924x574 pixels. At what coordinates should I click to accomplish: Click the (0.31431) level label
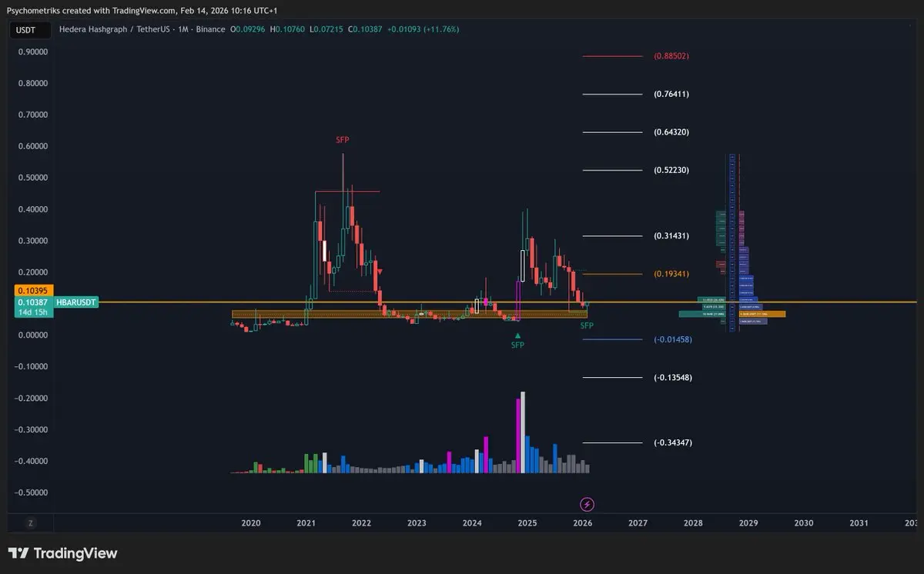click(x=671, y=235)
